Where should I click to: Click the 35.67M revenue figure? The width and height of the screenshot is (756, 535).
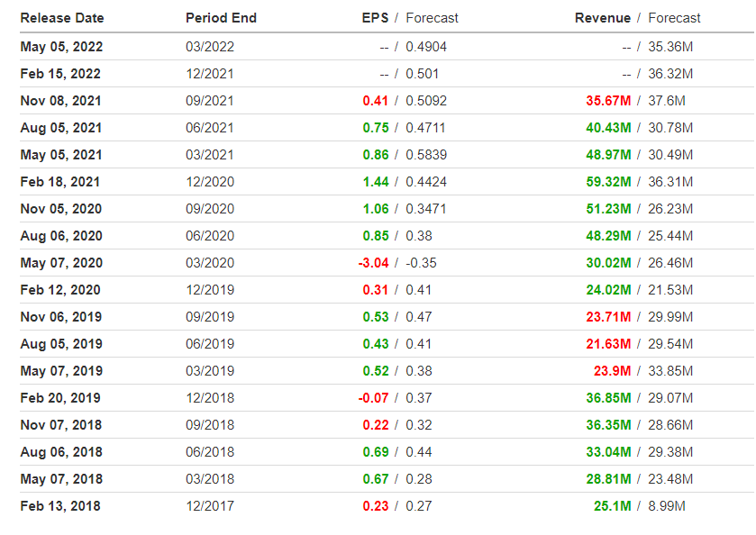pyautogui.click(x=608, y=101)
